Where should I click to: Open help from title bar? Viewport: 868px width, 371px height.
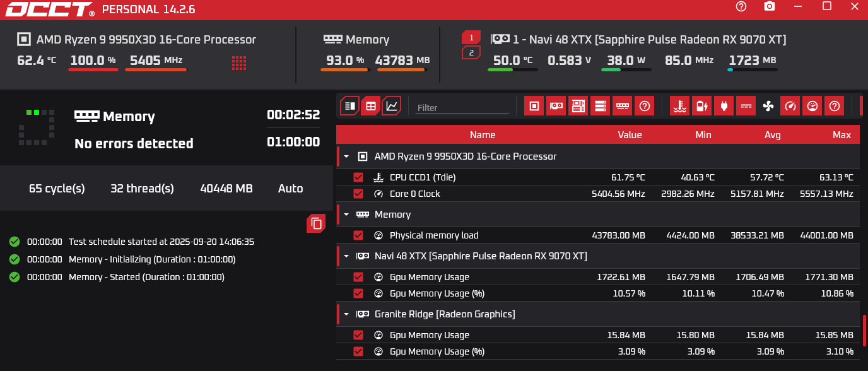[x=741, y=6]
